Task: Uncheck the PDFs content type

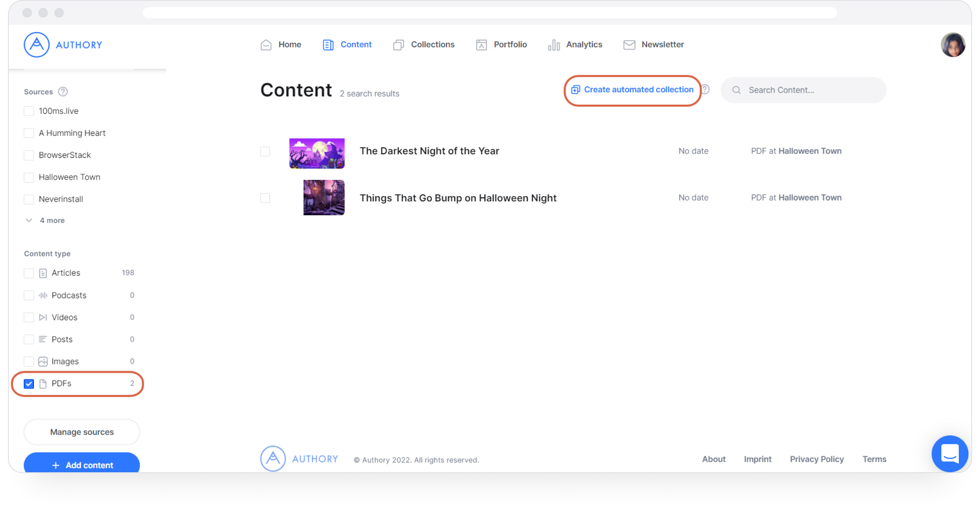Action: click(x=29, y=384)
